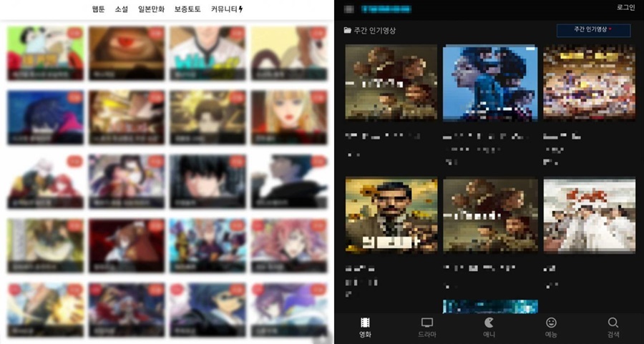Open the 예능 tab with smiley icon
The height and width of the screenshot is (344, 644).
[551, 328]
